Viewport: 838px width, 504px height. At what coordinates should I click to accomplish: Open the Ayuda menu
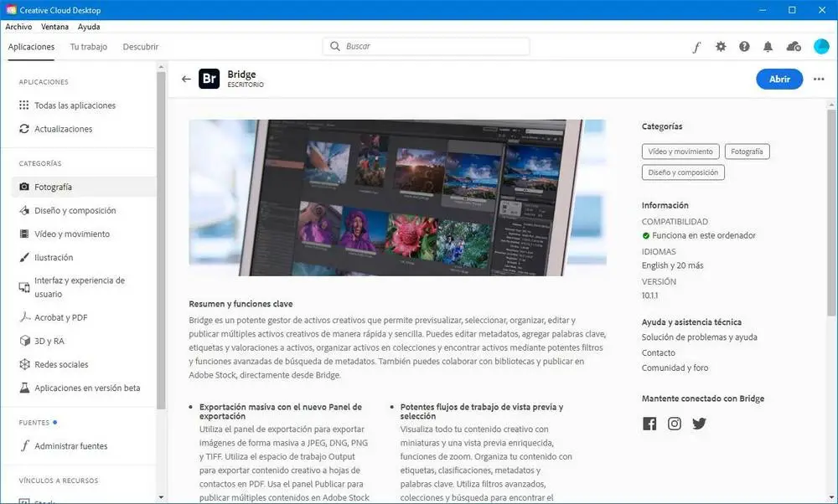click(89, 27)
